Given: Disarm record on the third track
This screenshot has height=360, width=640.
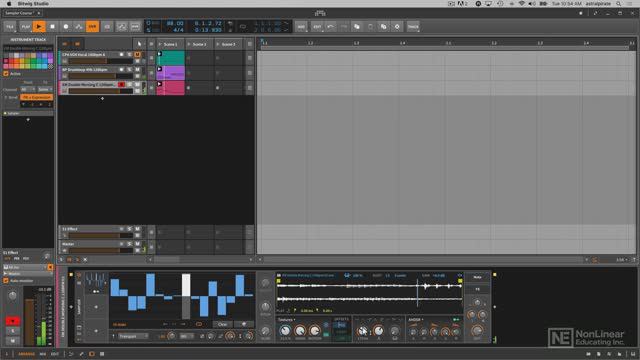Looking at the screenshot, I should [x=121, y=84].
